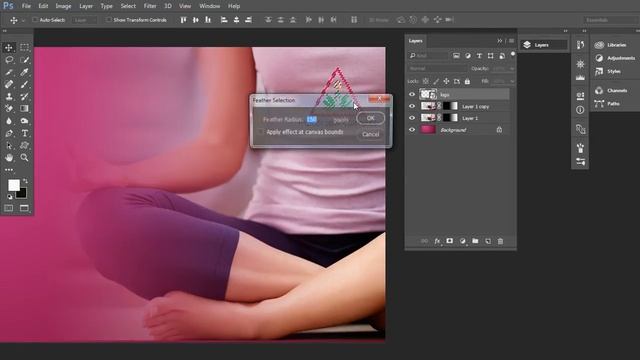640x360 pixels.
Task: Open the Edit Toolbar three-dots button
Action: click(x=9, y=169)
